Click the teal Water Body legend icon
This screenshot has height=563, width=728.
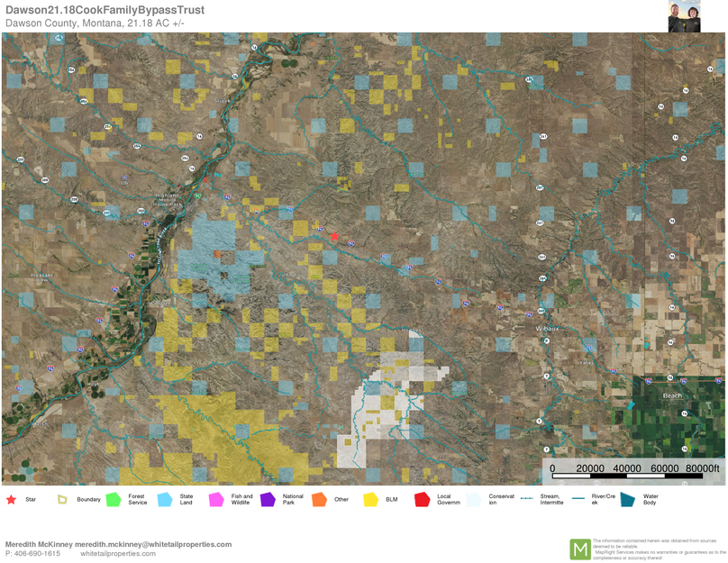[x=626, y=499]
